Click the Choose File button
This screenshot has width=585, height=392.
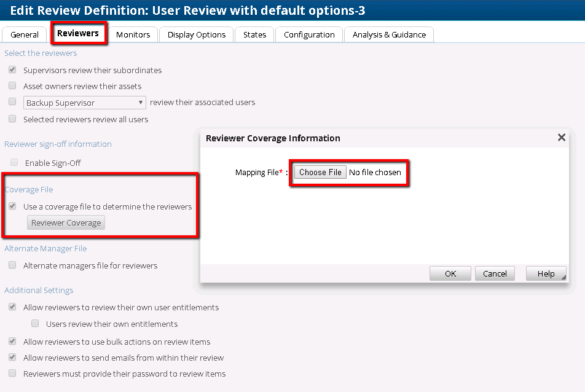point(320,173)
